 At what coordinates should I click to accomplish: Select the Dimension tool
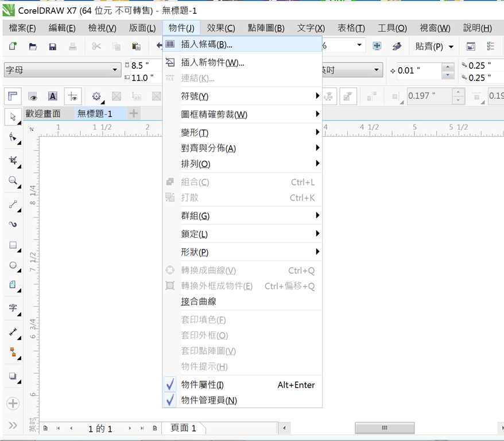[13, 332]
